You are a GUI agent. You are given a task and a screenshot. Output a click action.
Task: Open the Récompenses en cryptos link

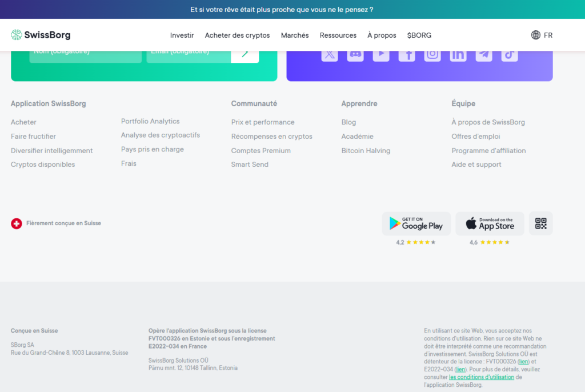(271, 136)
